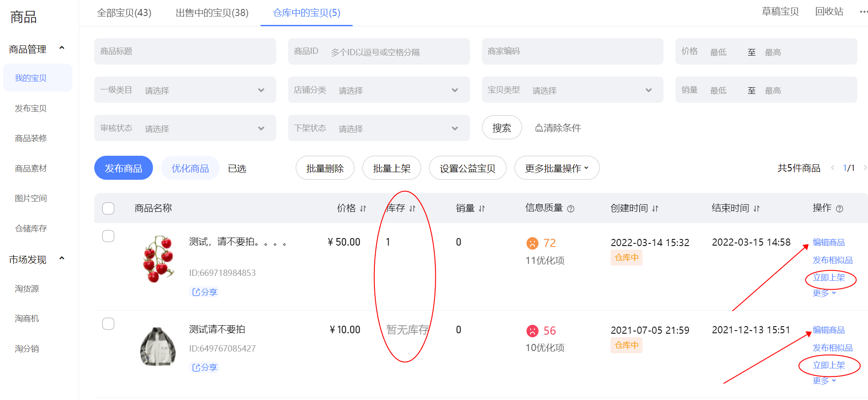Open 信息质量 help question icon

(x=571, y=209)
